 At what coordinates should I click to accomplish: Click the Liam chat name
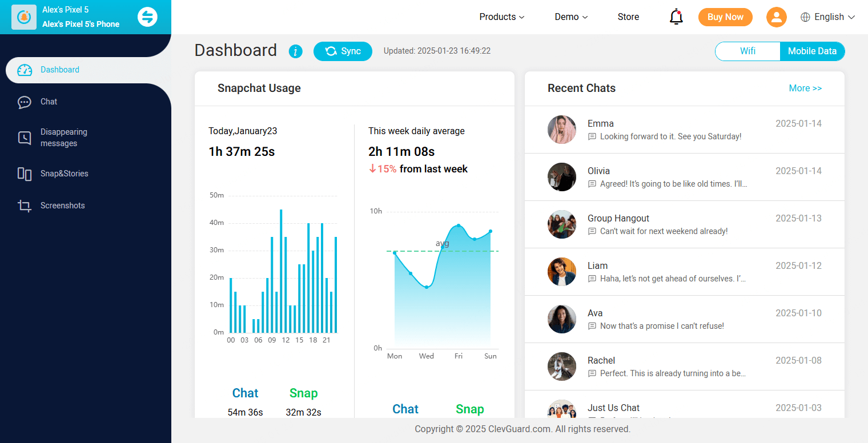(597, 265)
